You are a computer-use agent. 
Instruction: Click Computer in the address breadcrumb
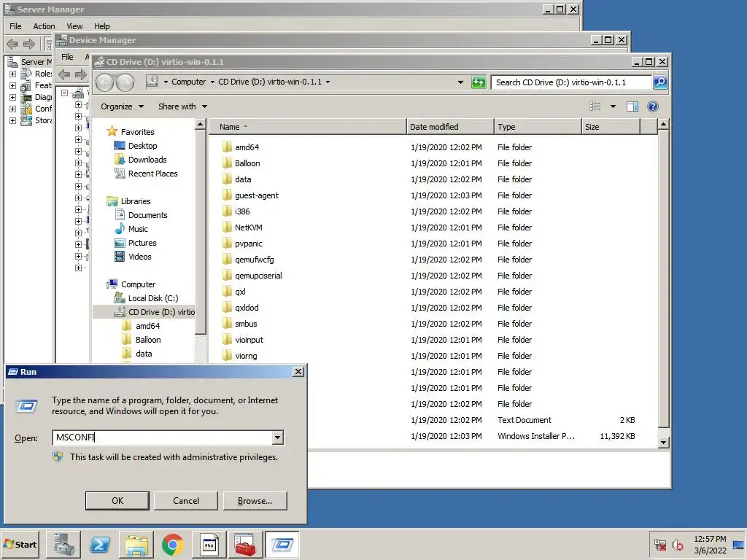tap(189, 82)
